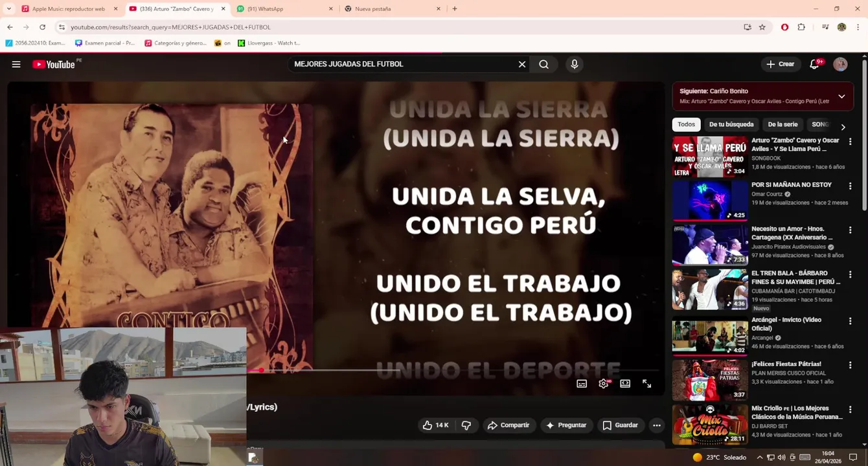This screenshot has height=466, width=868.
Task: Select the Todos filter chip
Action: click(686, 124)
